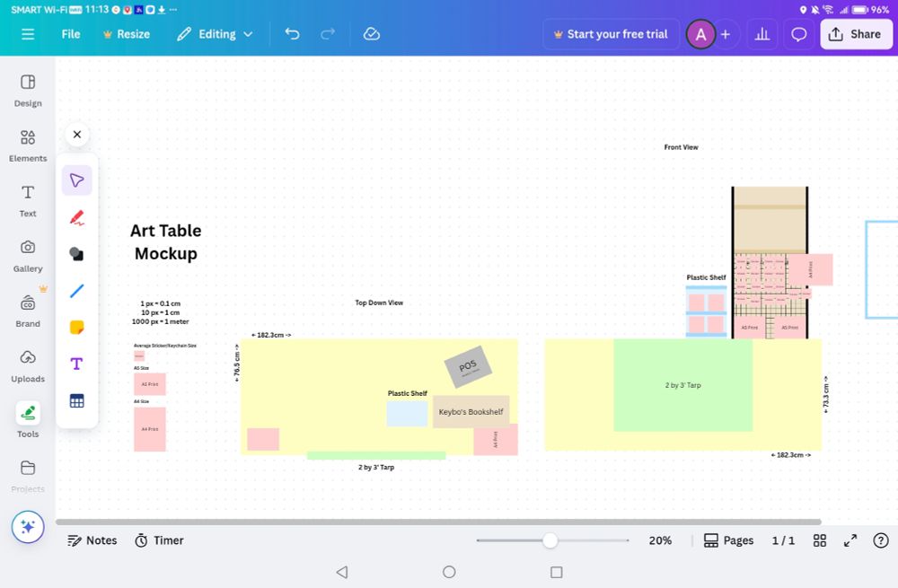Select the 73.3 cm dimension label
This screenshot has height=588, width=898.
826,395
